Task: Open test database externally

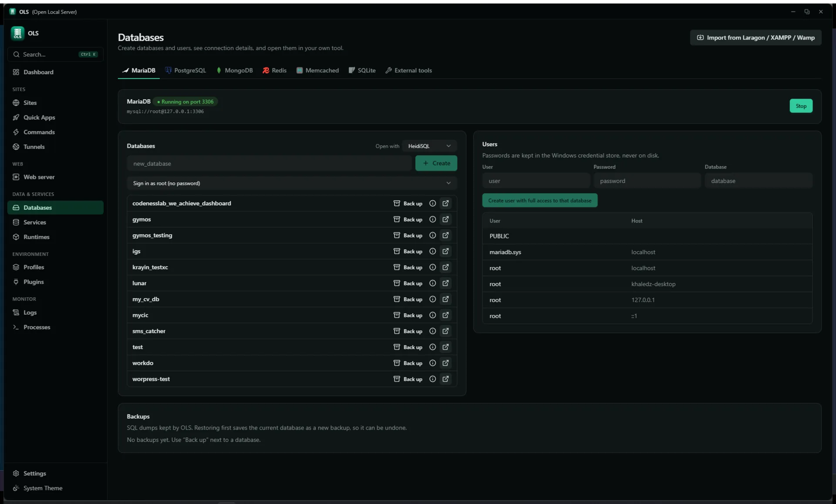Action: [x=445, y=347]
